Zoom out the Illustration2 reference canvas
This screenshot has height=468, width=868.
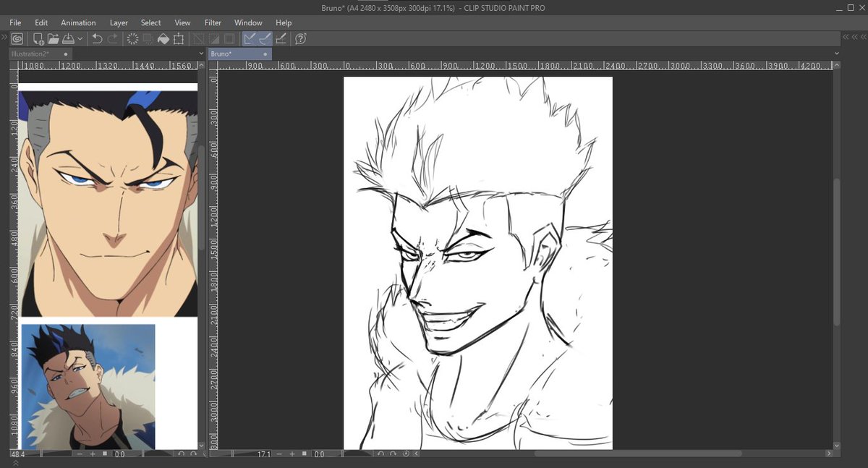pos(80,454)
